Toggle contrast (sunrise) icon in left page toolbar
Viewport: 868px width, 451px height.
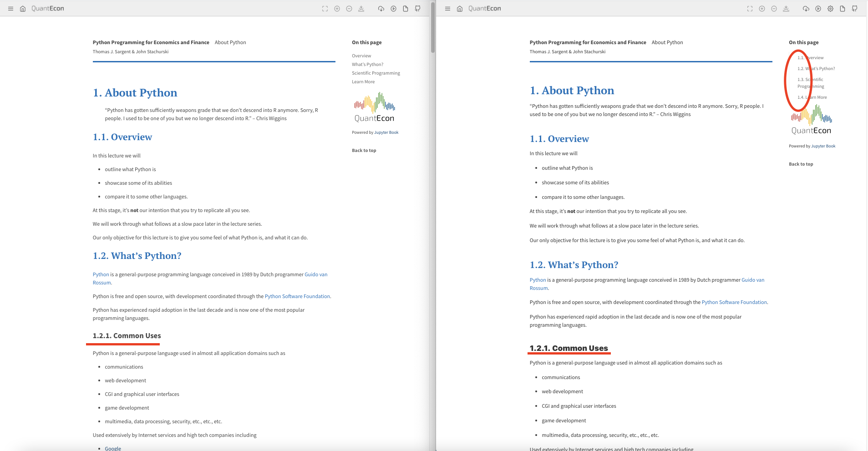361,9
